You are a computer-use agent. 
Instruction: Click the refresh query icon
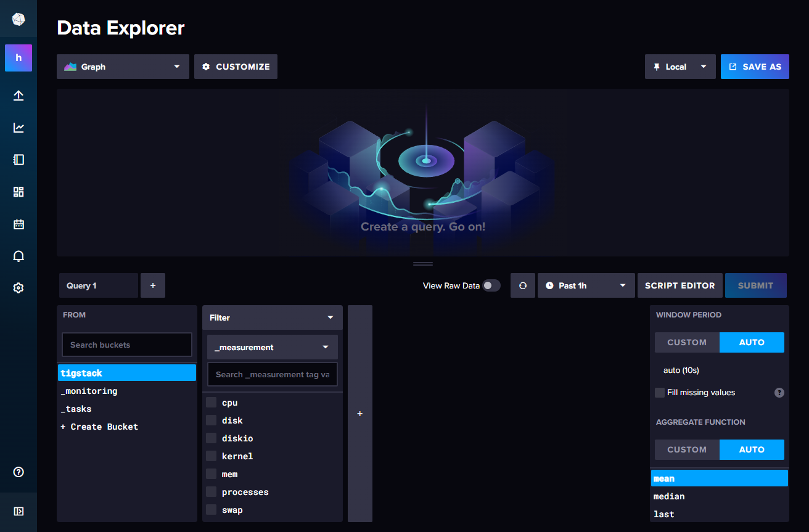click(x=522, y=285)
